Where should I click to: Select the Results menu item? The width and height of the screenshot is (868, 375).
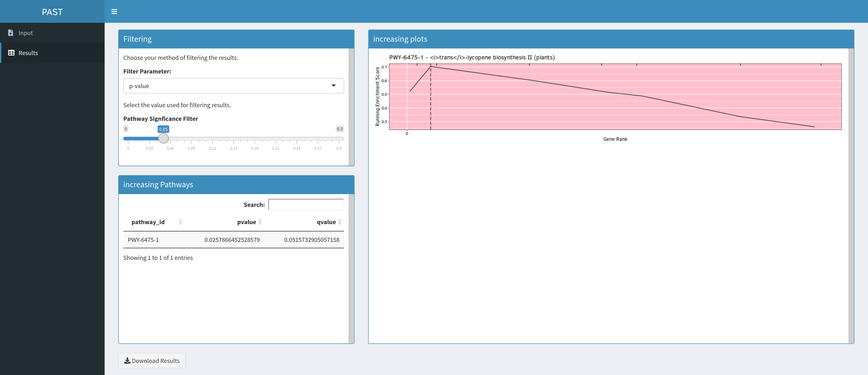coord(28,53)
